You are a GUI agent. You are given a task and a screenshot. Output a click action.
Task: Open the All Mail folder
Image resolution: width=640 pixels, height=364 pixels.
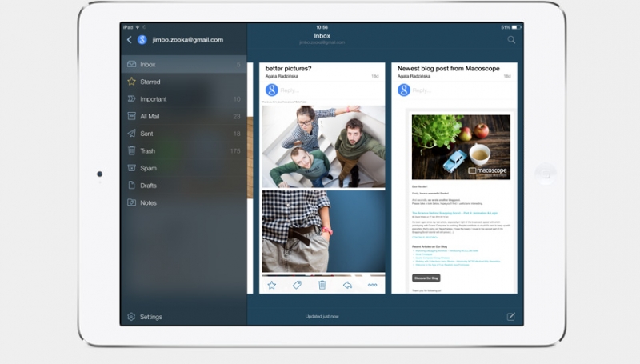pyautogui.click(x=184, y=116)
